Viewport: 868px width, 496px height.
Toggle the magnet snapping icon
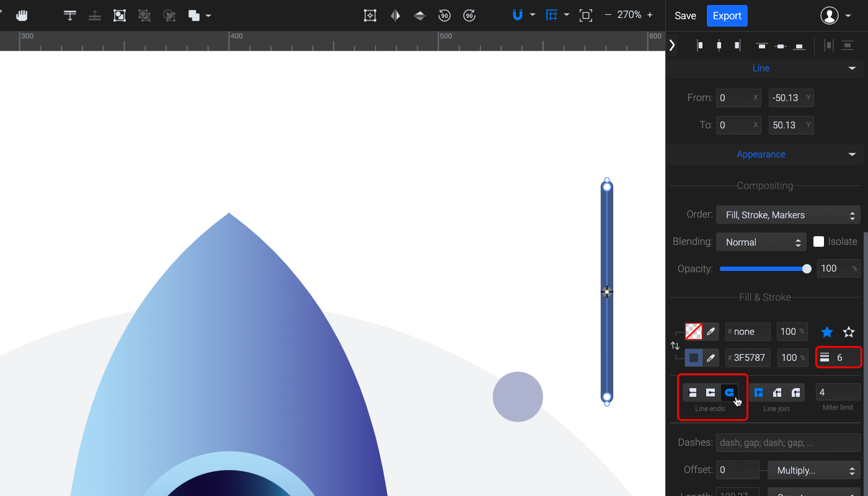pyautogui.click(x=518, y=15)
